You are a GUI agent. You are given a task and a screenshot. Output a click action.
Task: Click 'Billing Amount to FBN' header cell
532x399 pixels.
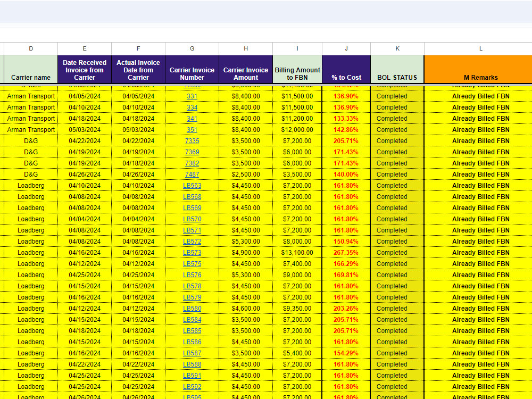[297, 69]
